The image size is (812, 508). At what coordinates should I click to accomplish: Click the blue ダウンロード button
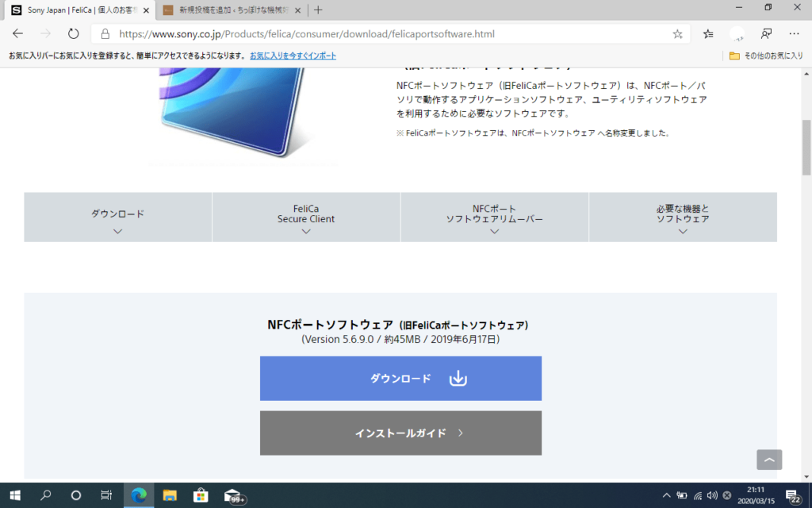(400, 379)
